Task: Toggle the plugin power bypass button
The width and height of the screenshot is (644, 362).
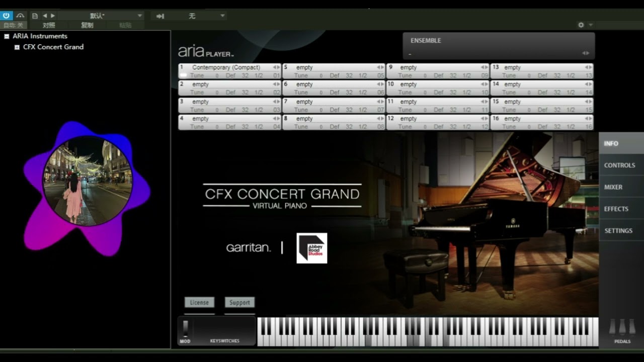Action: pos(7,16)
